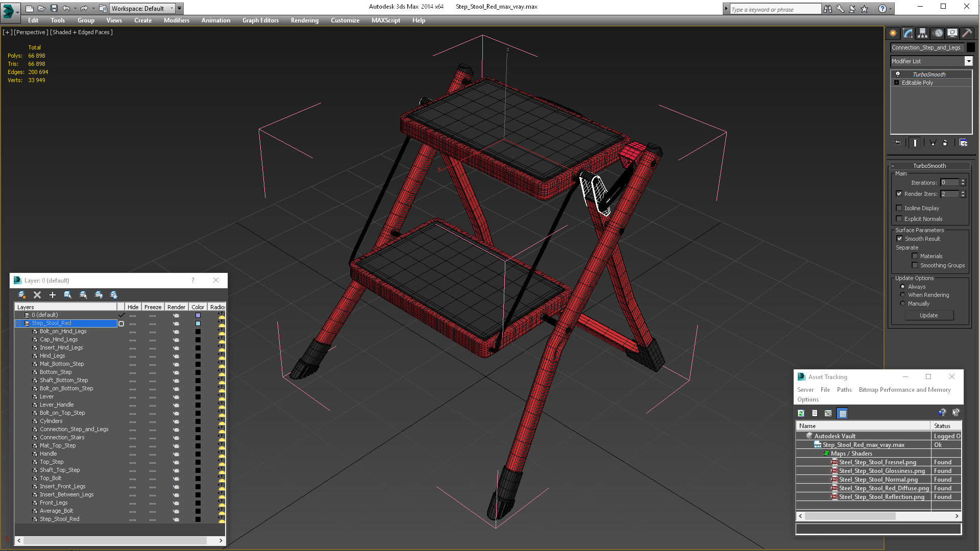Click color swatch of Step_Stool_Red layer

(198, 323)
